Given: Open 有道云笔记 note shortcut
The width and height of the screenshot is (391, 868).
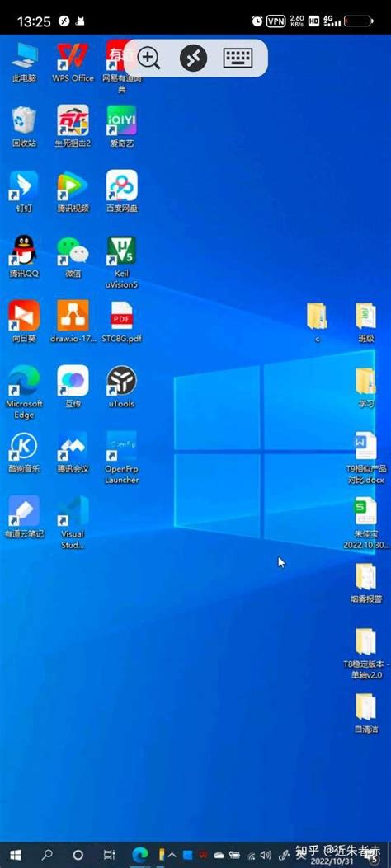Looking at the screenshot, I should [x=24, y=518].
